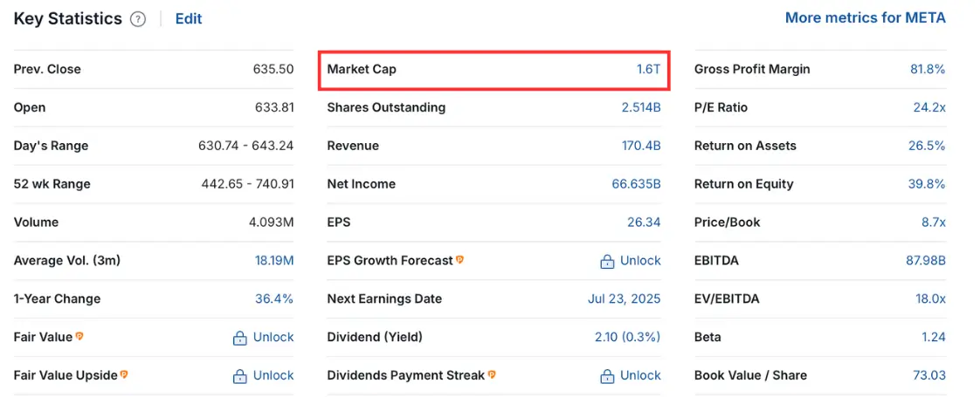Click the help question mark beside Key Statistics
This screenshot has height=397, width=980.
pyautogui.click(x=137, y=19)
